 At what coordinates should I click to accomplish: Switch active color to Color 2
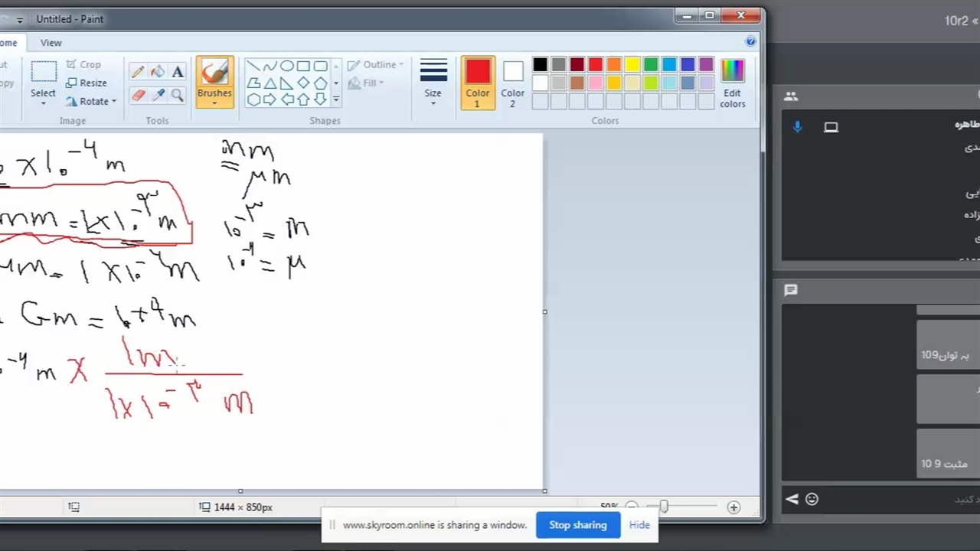tap(512, 83)
